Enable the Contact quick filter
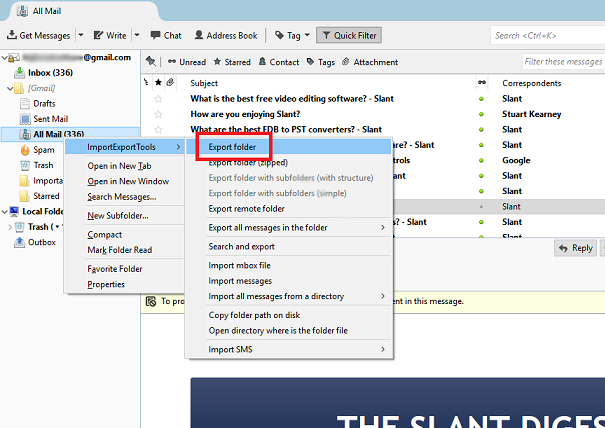605x428 pixels. pos(279,62)
